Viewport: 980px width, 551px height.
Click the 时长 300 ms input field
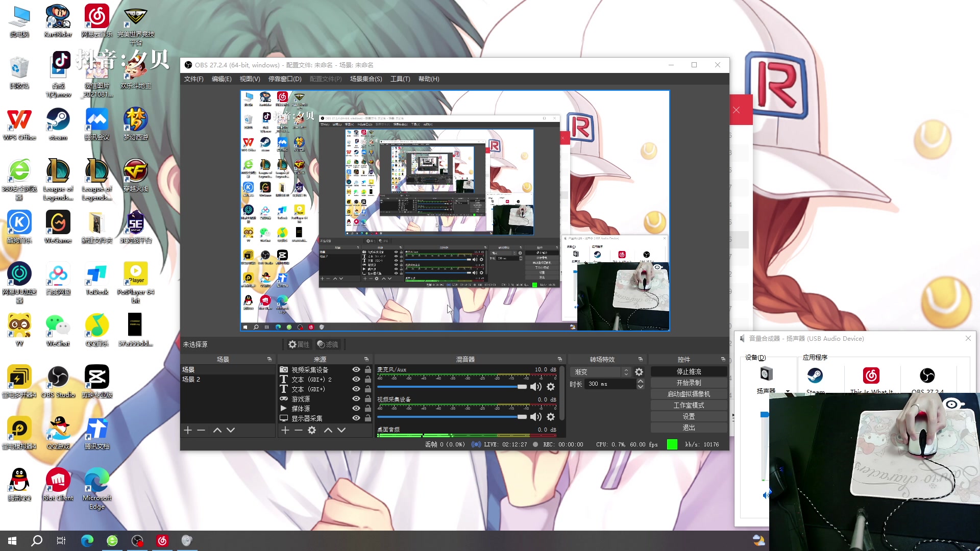click(610, 384)
